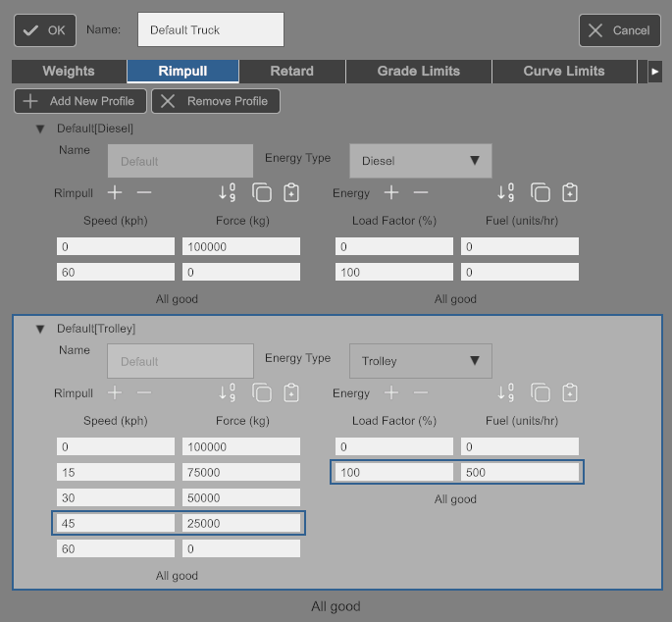Click the Trolley profile Name field

pos(180,361)
